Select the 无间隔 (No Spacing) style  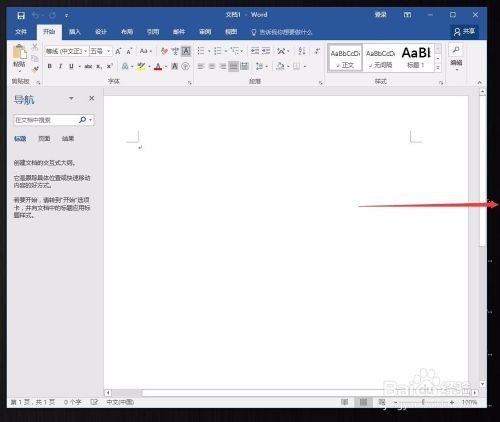(381, 58)
